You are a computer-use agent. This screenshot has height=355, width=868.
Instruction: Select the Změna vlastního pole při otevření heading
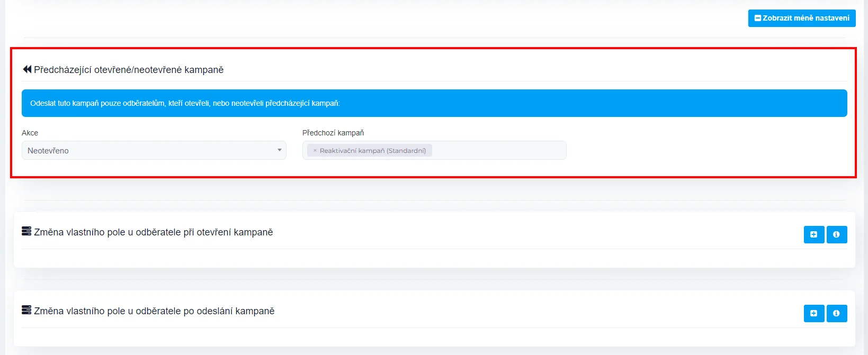pyautogui.click(x=154, y=232)
